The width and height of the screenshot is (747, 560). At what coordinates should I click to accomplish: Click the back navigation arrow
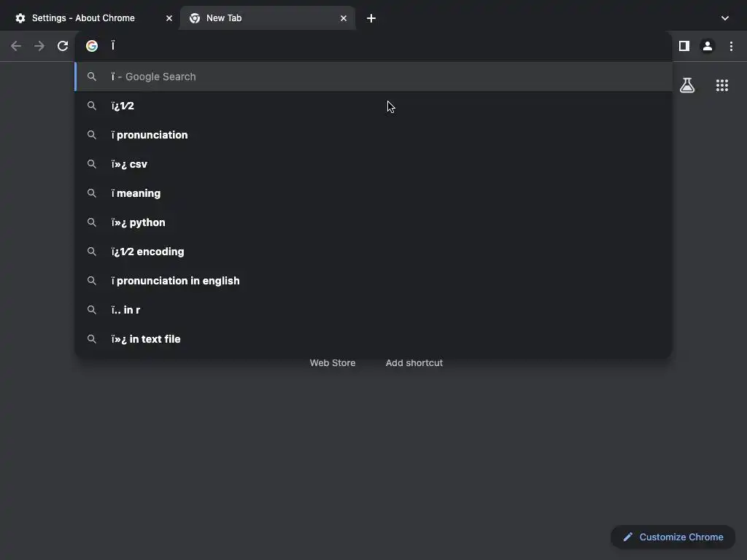(16, 46)
